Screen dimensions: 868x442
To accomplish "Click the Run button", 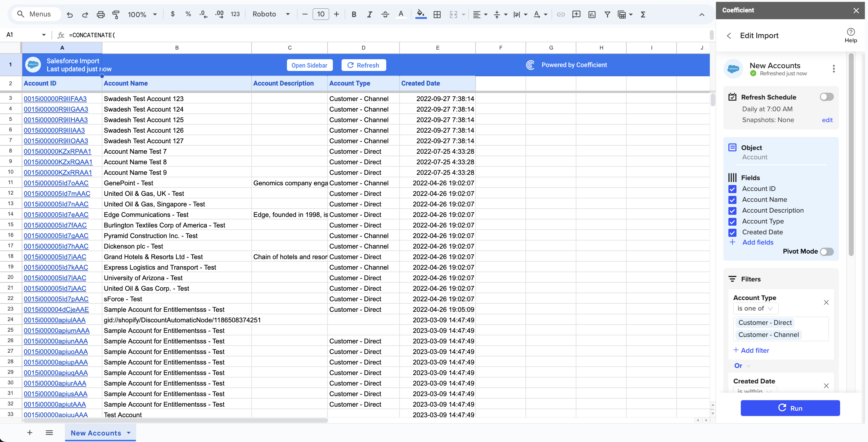I will 790,408.
